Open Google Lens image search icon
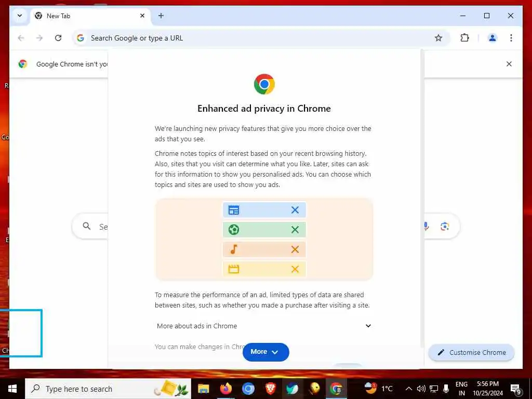The height and width of the screenshot is (399, 532). point(445,227)
